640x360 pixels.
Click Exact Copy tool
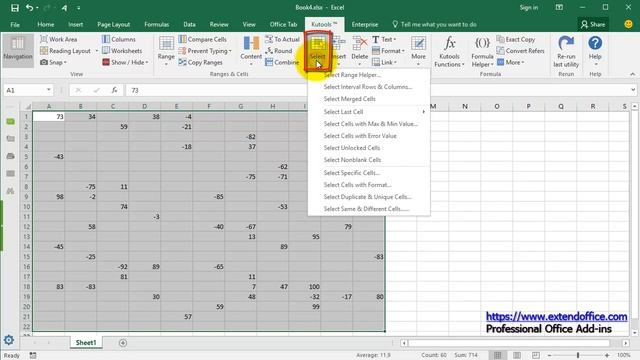[516, 39]
